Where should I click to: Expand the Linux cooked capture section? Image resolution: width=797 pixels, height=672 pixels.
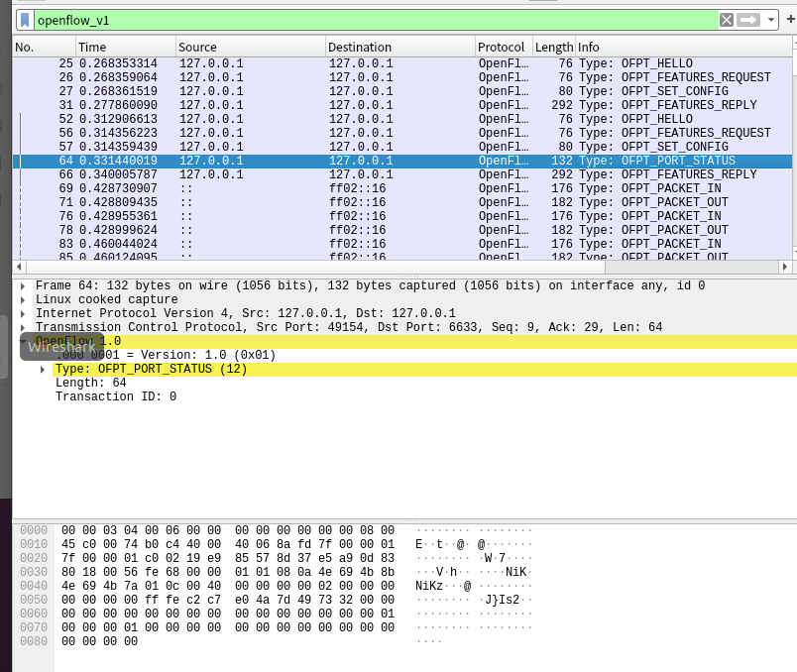pos(23,300)
